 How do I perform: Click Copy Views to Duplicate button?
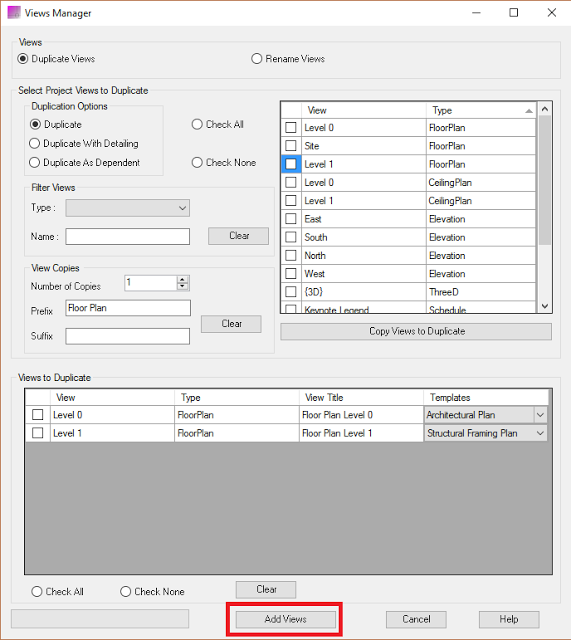click(416, 331)
